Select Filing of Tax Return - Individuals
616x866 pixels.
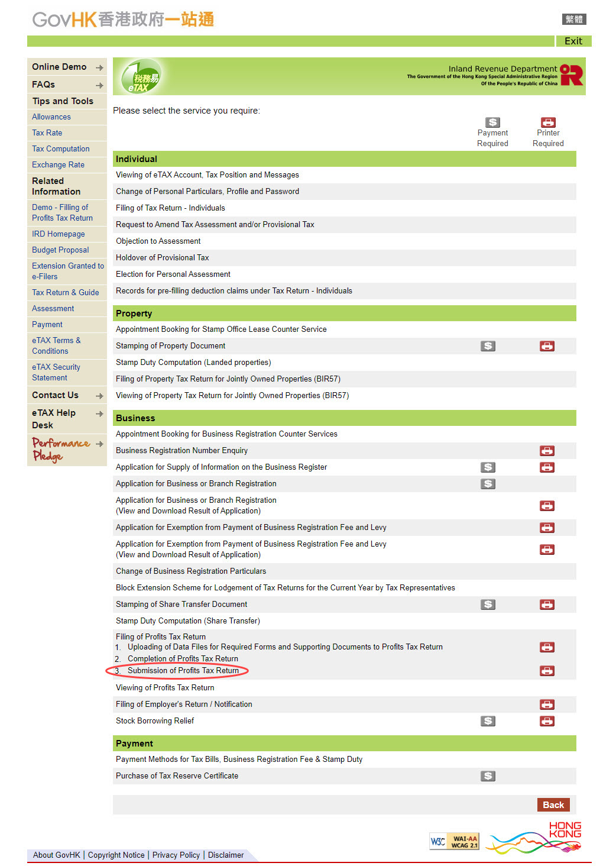tap(170, 208)
